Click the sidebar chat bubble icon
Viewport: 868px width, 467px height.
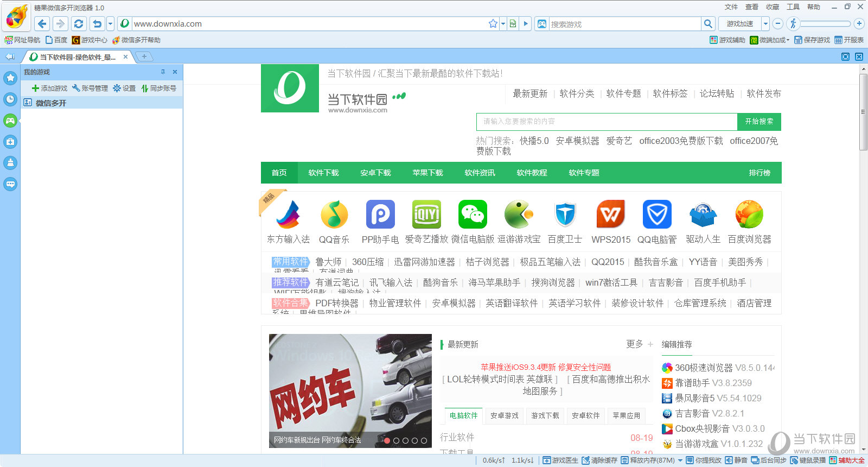coord(10,184)
